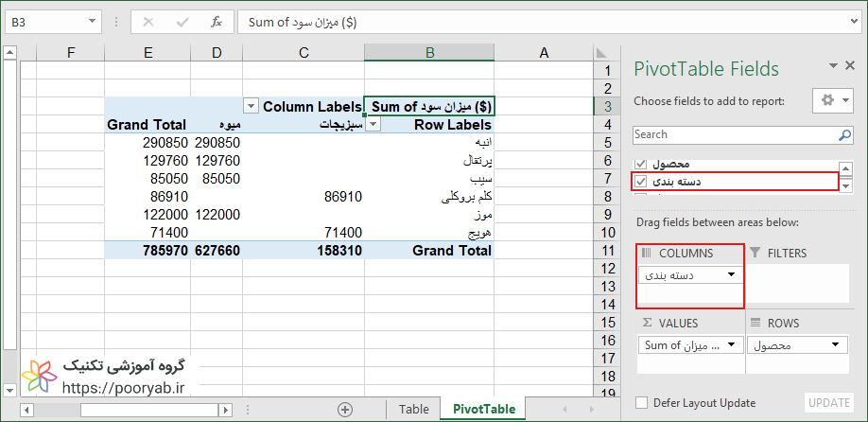Open محصول dropdown in ROWS area
868x422 pixels.
[835, 345]
